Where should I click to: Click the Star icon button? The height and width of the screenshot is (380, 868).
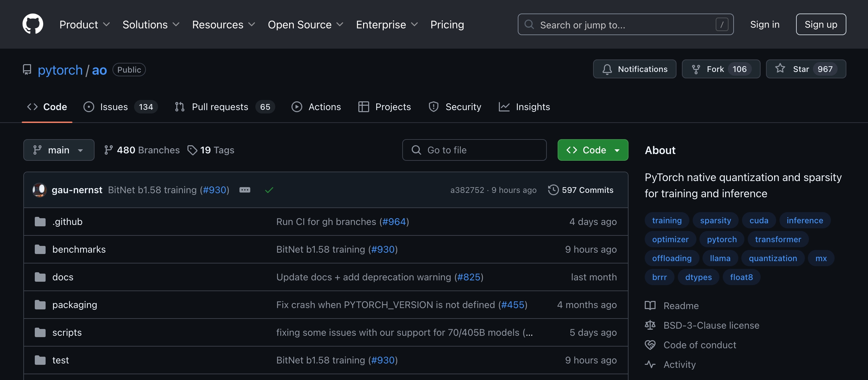point(780,69)
